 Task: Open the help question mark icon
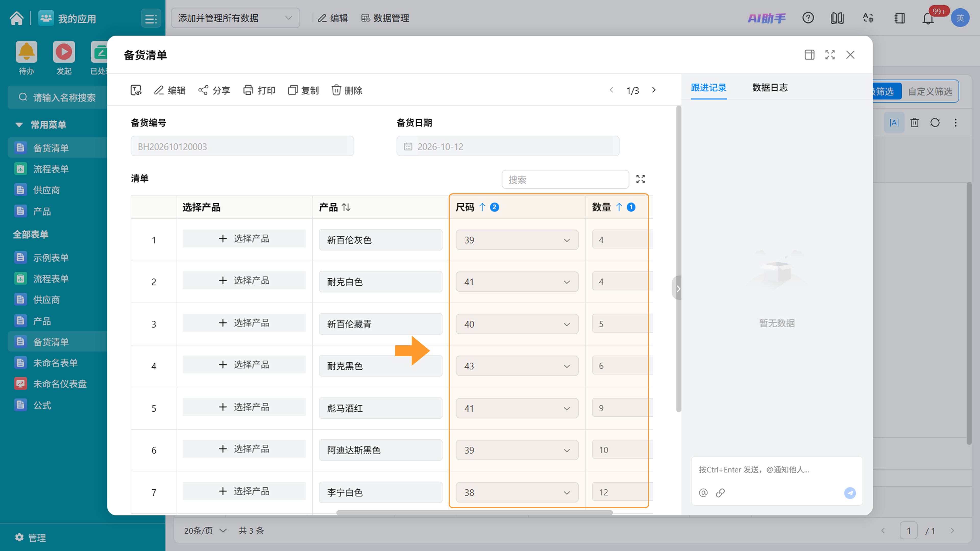point(808,18)
